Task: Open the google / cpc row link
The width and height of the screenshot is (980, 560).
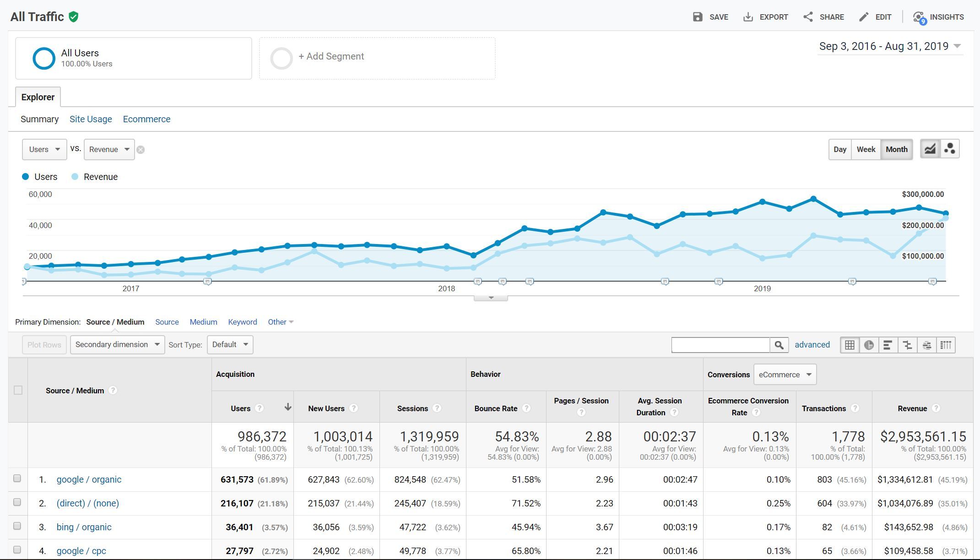Action: pyautogui.click(x=81, y=551)
